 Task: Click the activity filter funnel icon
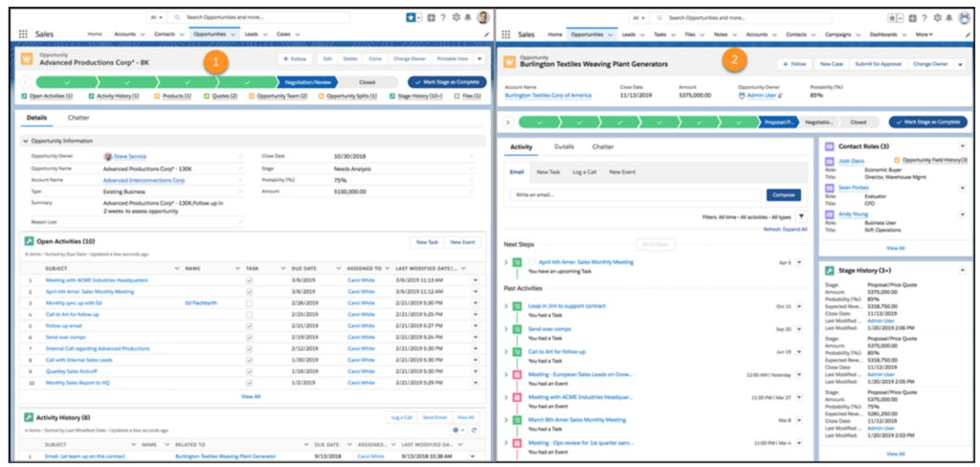(802, 217)
